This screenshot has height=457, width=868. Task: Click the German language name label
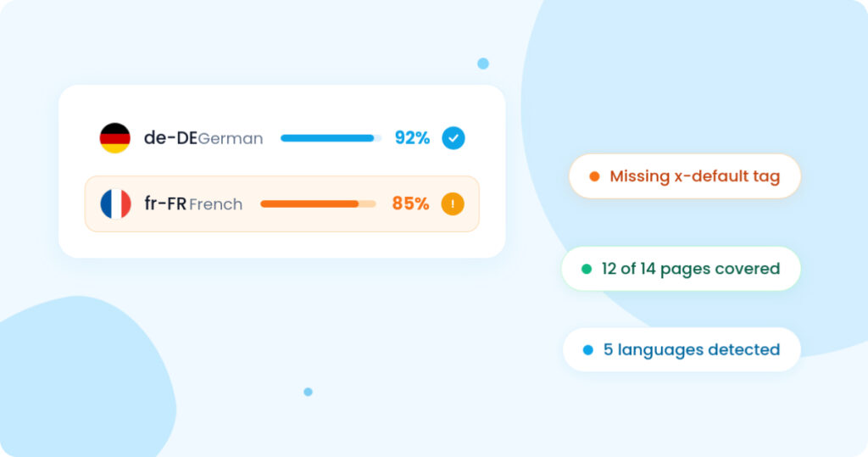click(x=231, y=138)
